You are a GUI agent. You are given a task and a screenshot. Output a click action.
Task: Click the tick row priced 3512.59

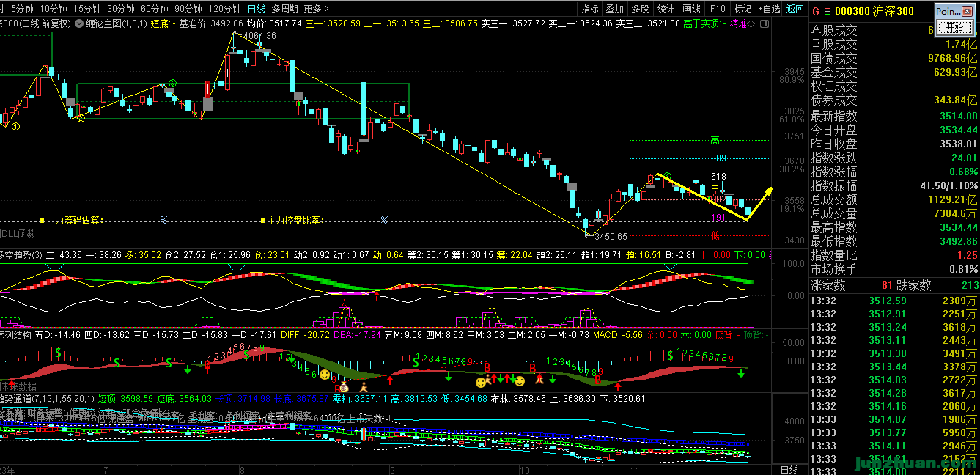click(894, 301)
